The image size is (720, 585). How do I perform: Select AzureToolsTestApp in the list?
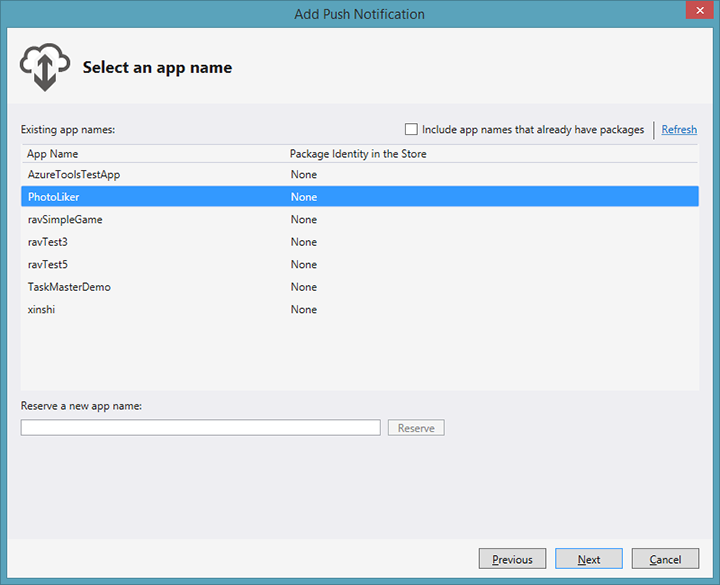pyautogui.click(x=74, y=175)
